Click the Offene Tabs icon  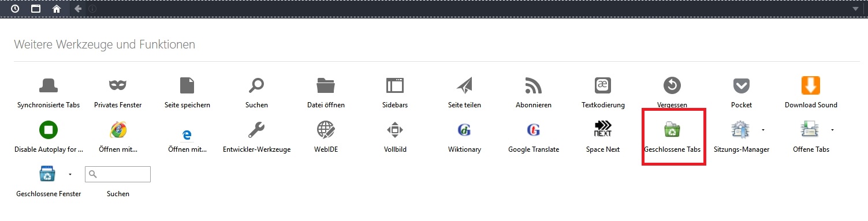tap(809, 130)
